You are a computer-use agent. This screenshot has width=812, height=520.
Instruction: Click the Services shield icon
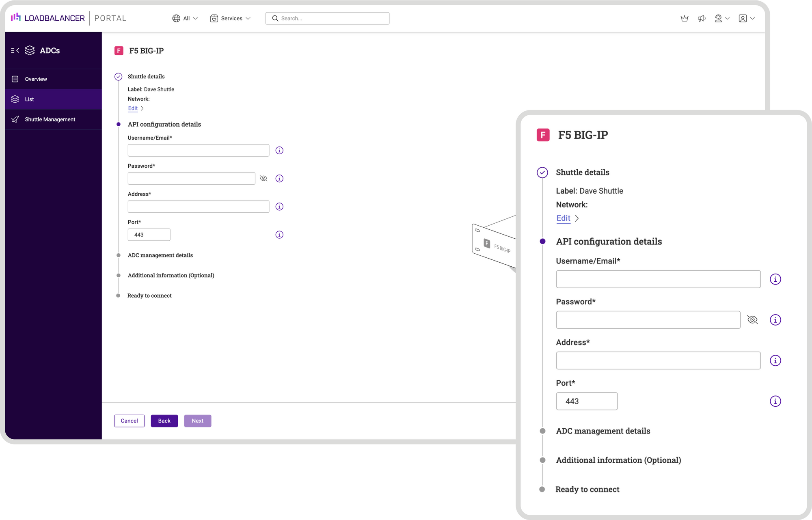(x=214, y=18)
